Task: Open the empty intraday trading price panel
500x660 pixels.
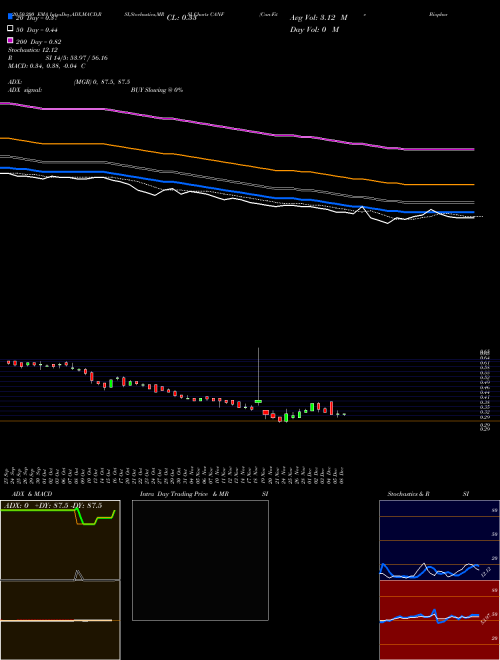Action: point(200,560)
